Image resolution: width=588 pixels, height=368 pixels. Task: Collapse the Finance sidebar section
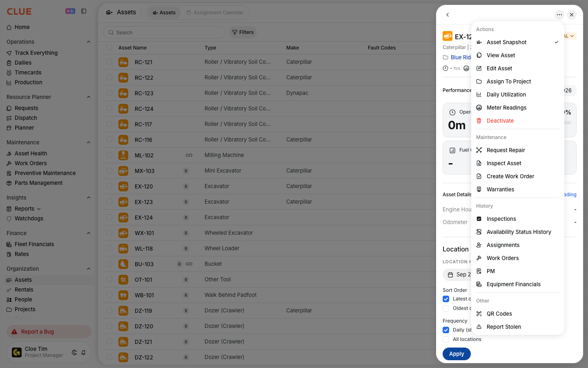click(x=89, y=233)
